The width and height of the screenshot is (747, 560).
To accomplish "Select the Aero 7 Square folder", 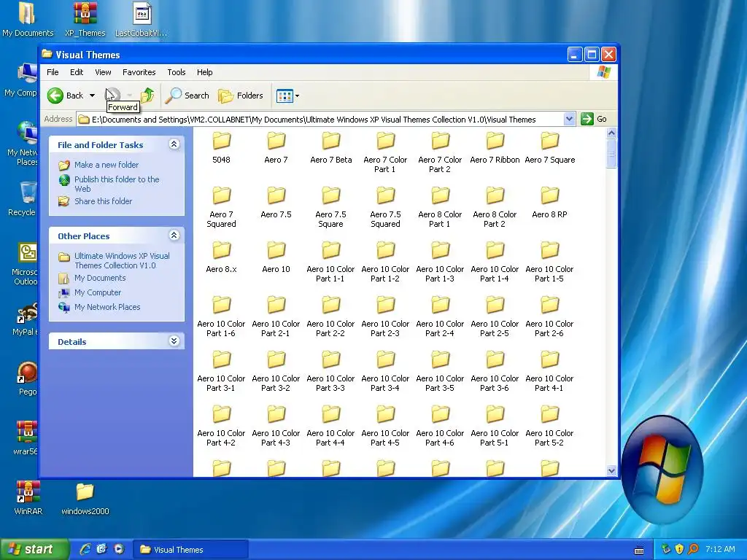I will (x=550, y=148).
